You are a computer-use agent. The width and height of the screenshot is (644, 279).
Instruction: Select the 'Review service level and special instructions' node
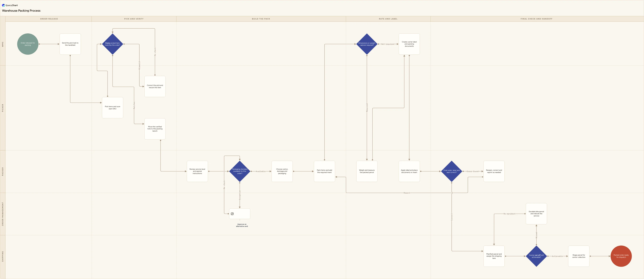tap(197, 171)
